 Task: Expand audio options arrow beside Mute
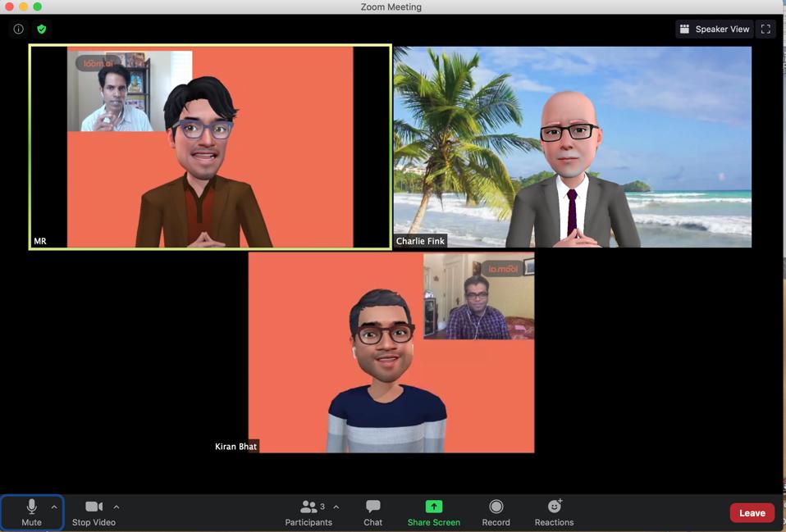coord(54,507)
